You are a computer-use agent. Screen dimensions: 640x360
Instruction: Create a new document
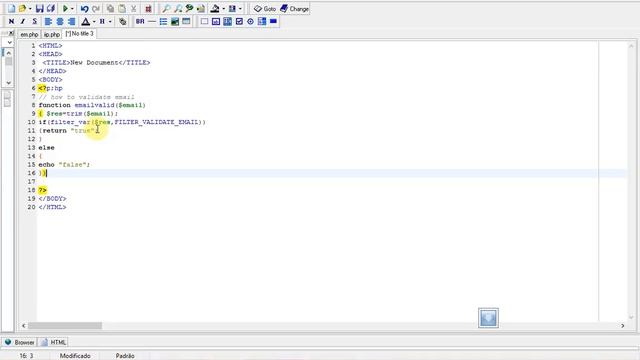11,9
